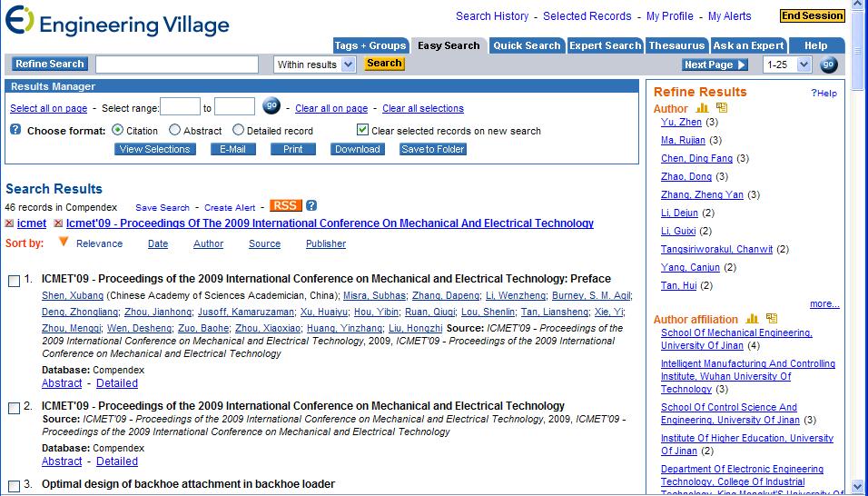This screenshot has height=496, width=868.
Task: Open help icon beside RSS
Action: point(311,206)
